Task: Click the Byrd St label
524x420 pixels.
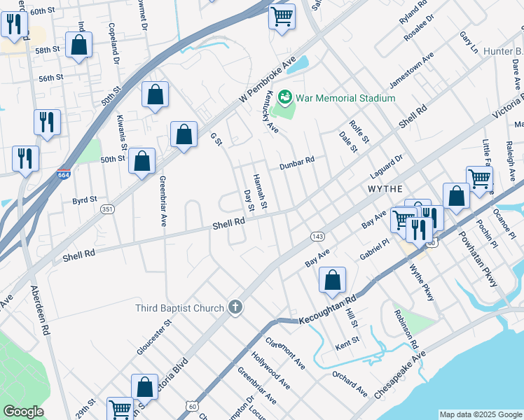Action: (x=85, y=200)
